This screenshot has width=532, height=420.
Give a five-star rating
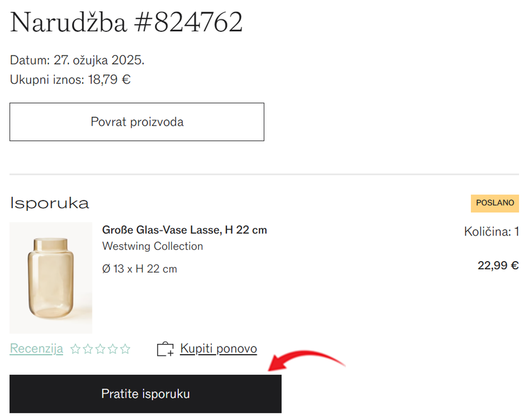[x=125, y=349]
